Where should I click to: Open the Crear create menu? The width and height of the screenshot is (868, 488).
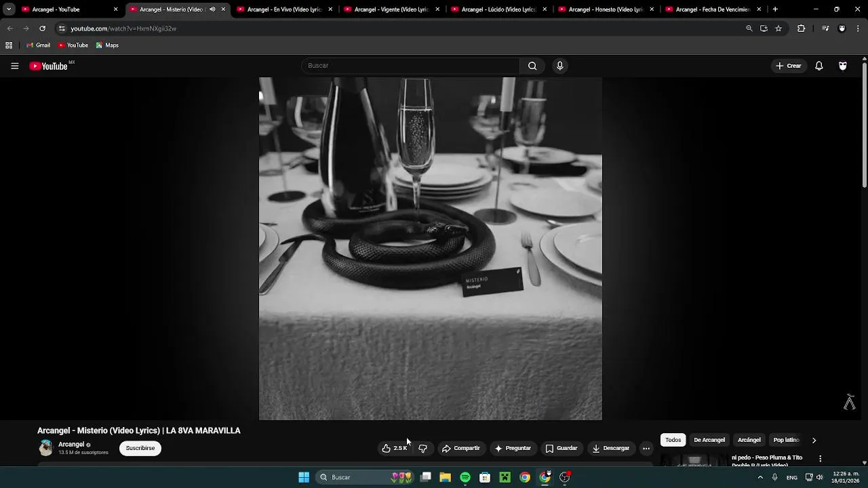click(x=789, y=66)
